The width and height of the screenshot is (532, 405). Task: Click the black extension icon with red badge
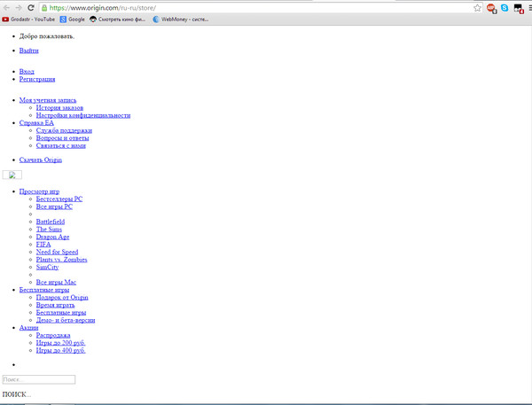coord(519,9)
